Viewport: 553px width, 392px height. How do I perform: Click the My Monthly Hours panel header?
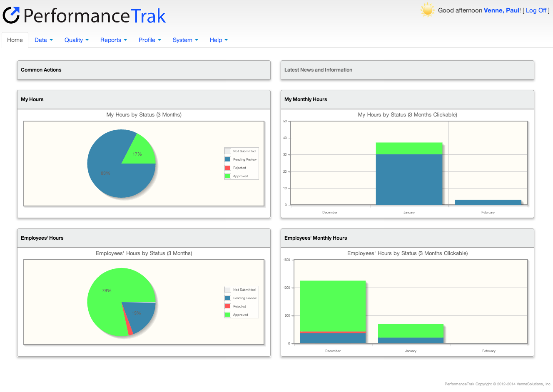pos(407,99)
